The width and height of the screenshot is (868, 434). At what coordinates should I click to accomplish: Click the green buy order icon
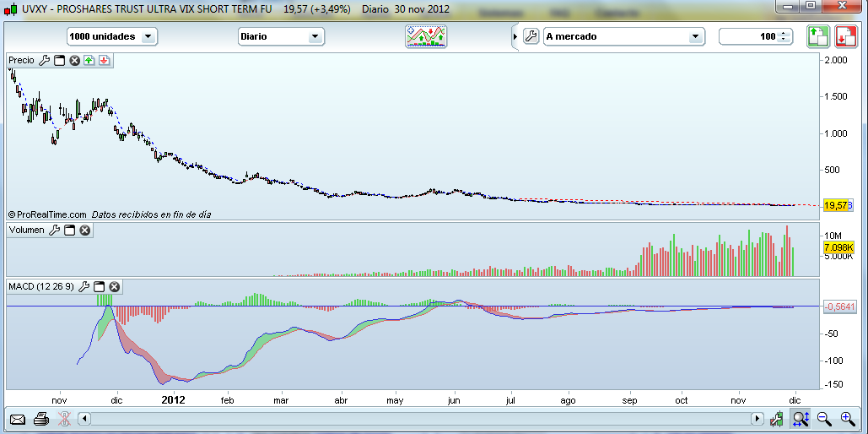(817, 36)
